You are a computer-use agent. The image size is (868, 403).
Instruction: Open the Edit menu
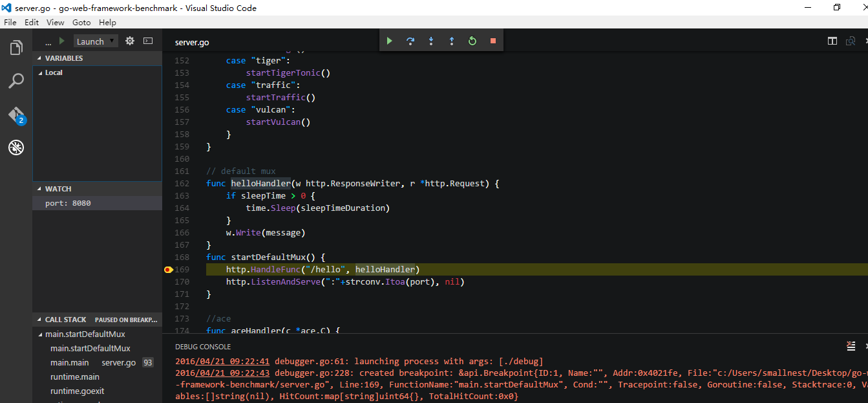(32, 22)
